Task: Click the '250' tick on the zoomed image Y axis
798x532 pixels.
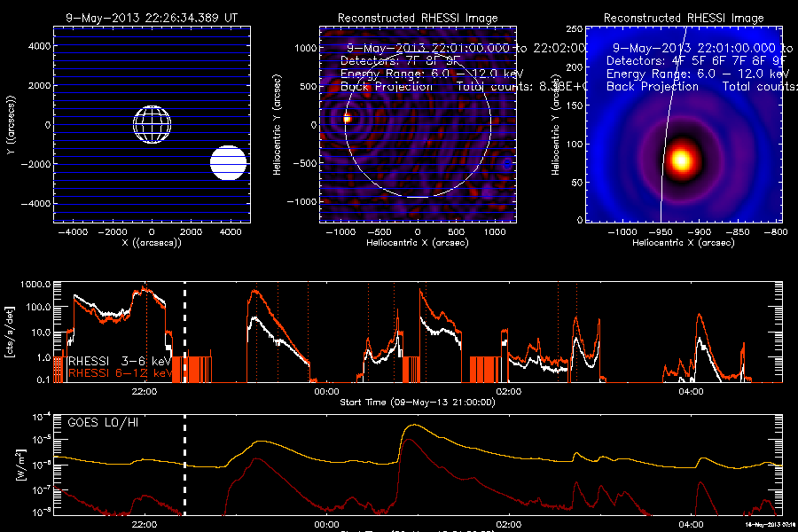Action: point(574,29)
